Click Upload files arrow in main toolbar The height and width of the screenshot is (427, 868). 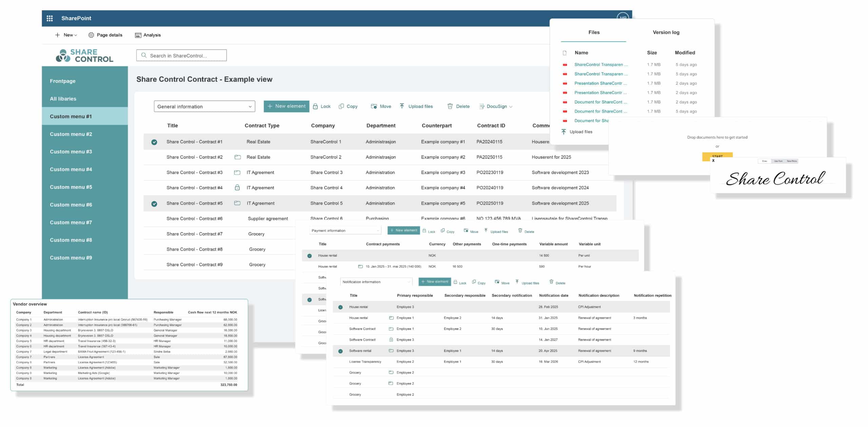(402, 106)
